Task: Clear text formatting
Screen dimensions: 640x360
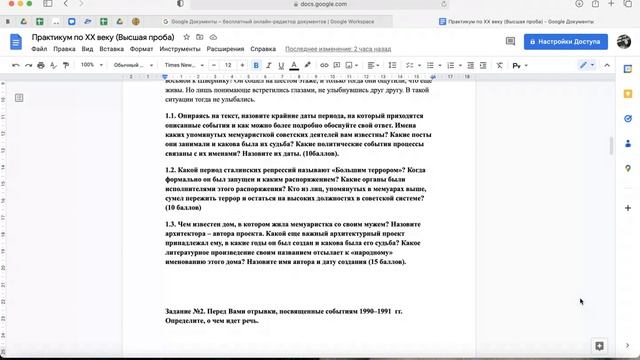Action: click(x=499, y=65)
